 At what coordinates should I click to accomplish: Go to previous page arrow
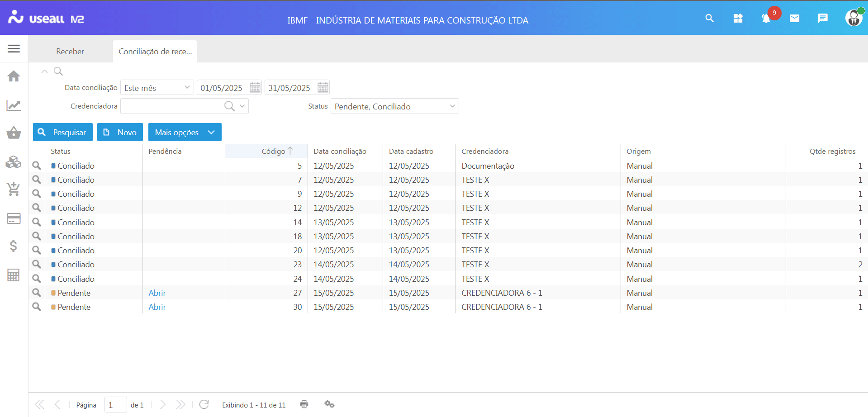[x=57, y=404]
